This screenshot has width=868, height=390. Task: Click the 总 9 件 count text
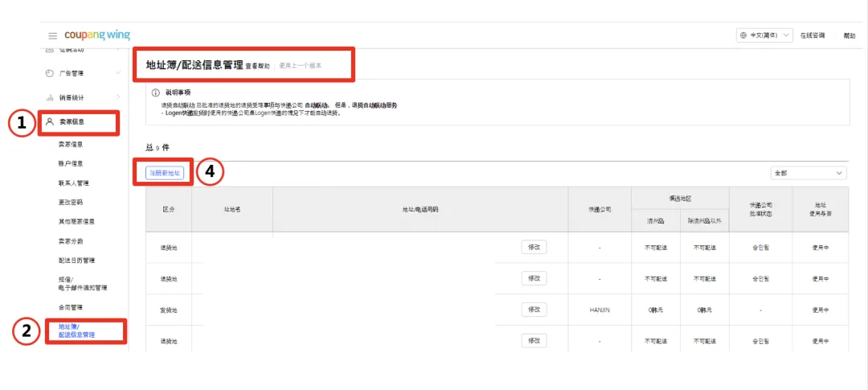[x=158, y=148]
